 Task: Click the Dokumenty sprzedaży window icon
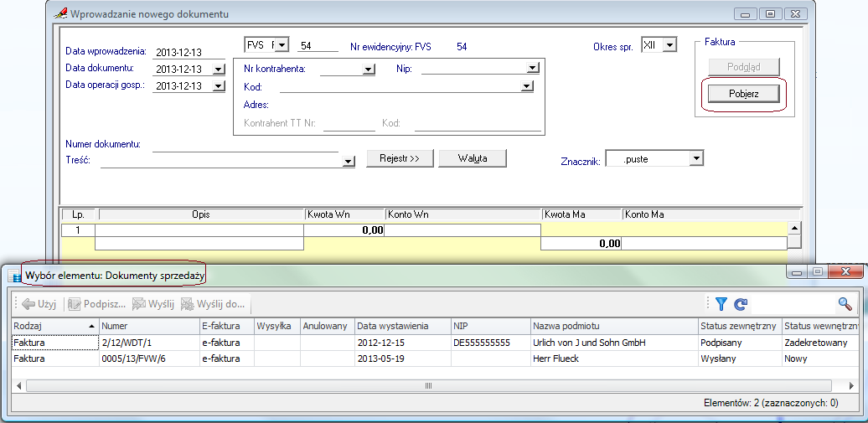coord(14,276)
